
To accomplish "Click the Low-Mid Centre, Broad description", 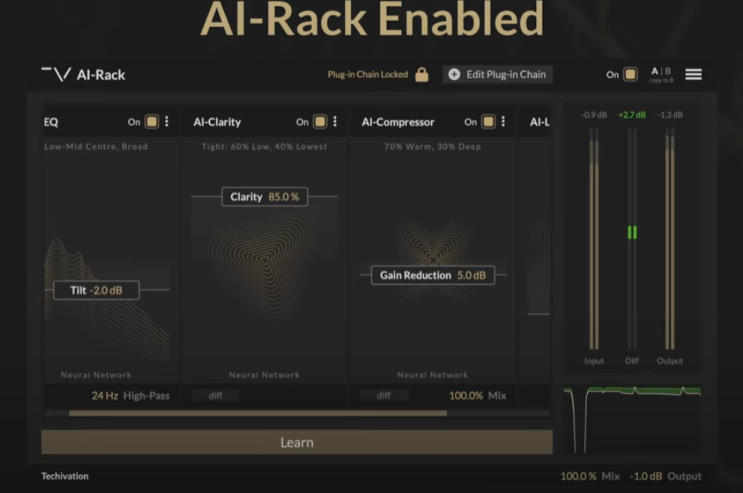I will (96, 147).
